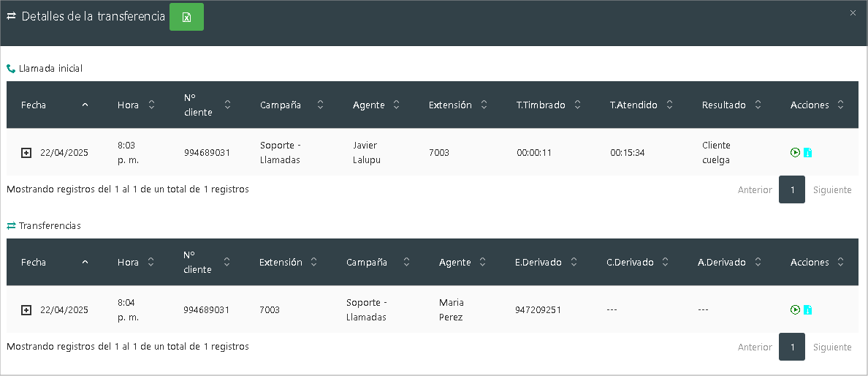Open the initial call document icon
This screenshot has width=868, height=376.
(x=807, y=153)
